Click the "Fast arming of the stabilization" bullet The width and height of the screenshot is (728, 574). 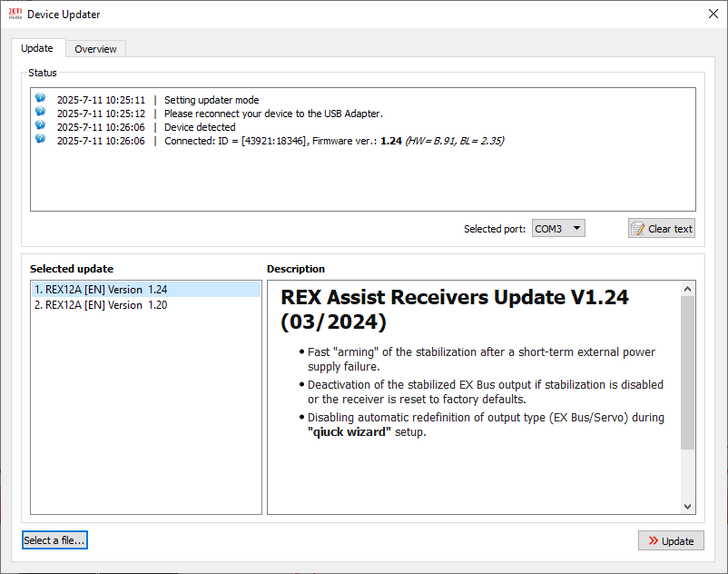(x=481, y=359)
